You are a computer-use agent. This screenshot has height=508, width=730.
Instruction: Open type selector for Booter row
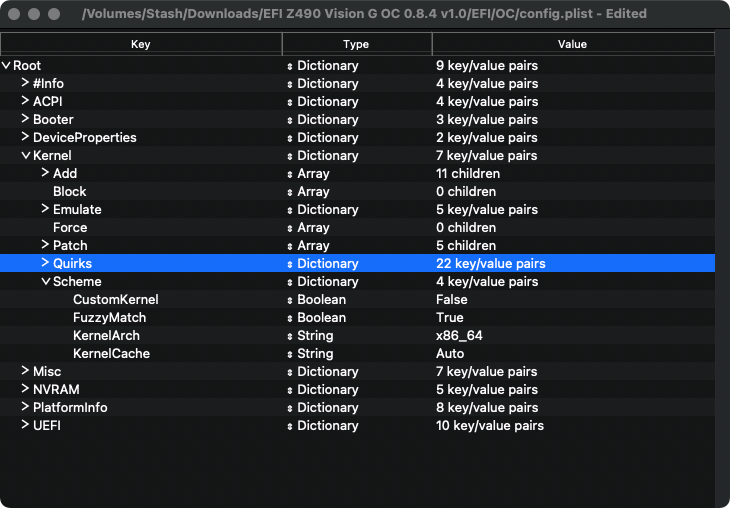(x=290, y=120)
